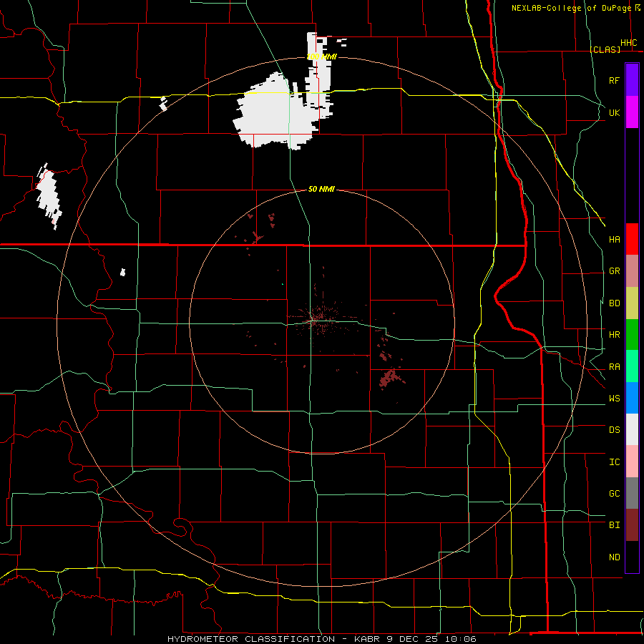Click the KABR radar site identifier
Viewport: 644px width, 644px height.
pyautogui.click(x=368, y=639)
